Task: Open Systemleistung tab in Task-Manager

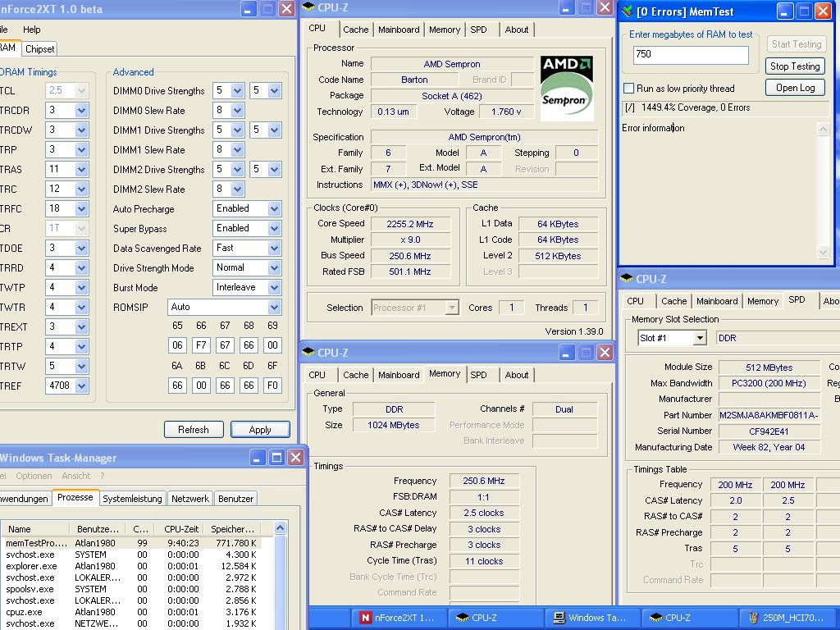Action: pos(132,499)
